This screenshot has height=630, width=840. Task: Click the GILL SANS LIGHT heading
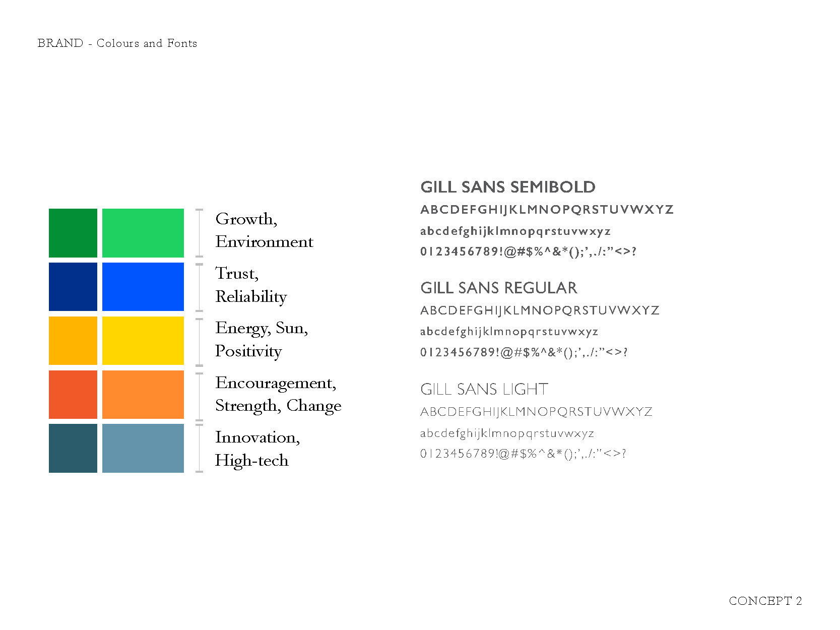(x=484, y=389)
